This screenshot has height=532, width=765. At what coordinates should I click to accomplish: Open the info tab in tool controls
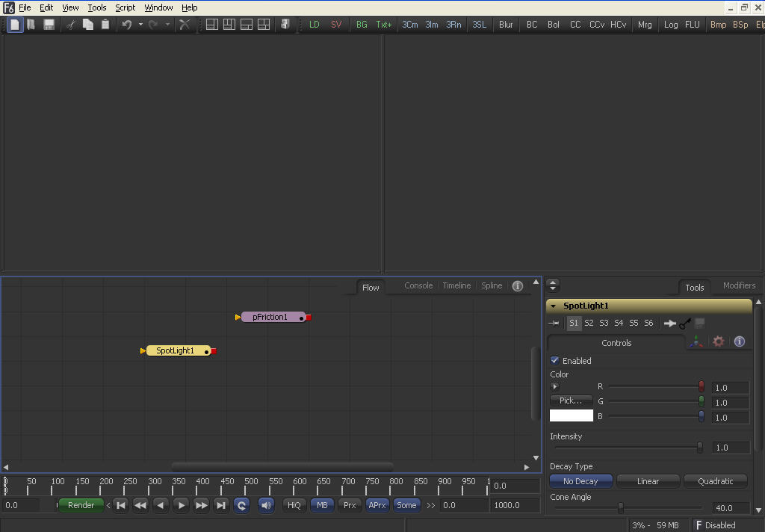740,341
